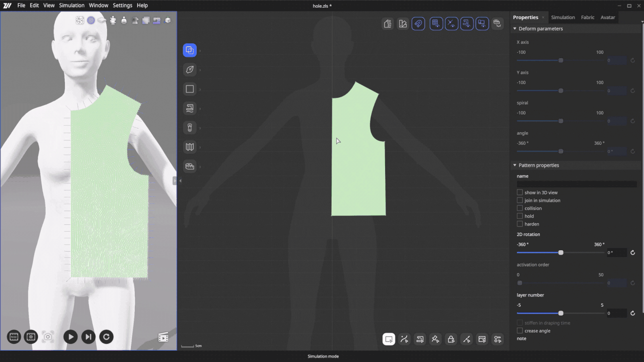Select the sewing machine tool in left toolbar
The height and width of the screenshot is (362, 644).
[x=190, y=108]
